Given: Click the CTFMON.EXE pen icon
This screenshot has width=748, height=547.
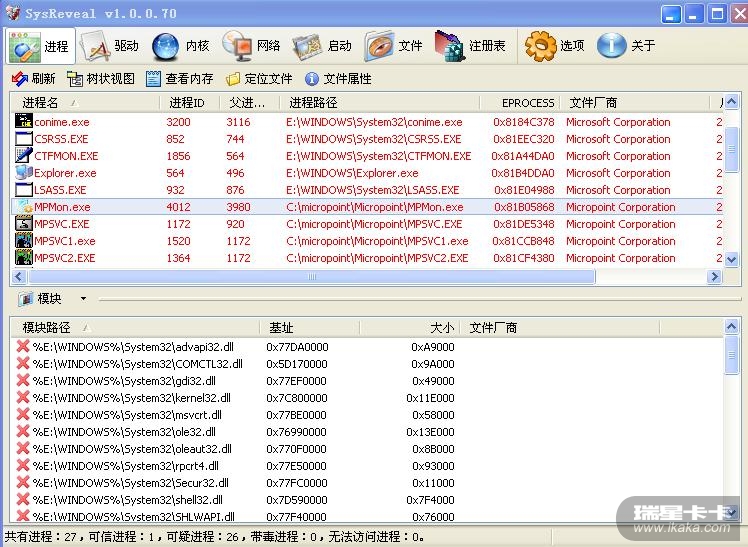Looking at the screenshot, I should (x=24, y=155).
